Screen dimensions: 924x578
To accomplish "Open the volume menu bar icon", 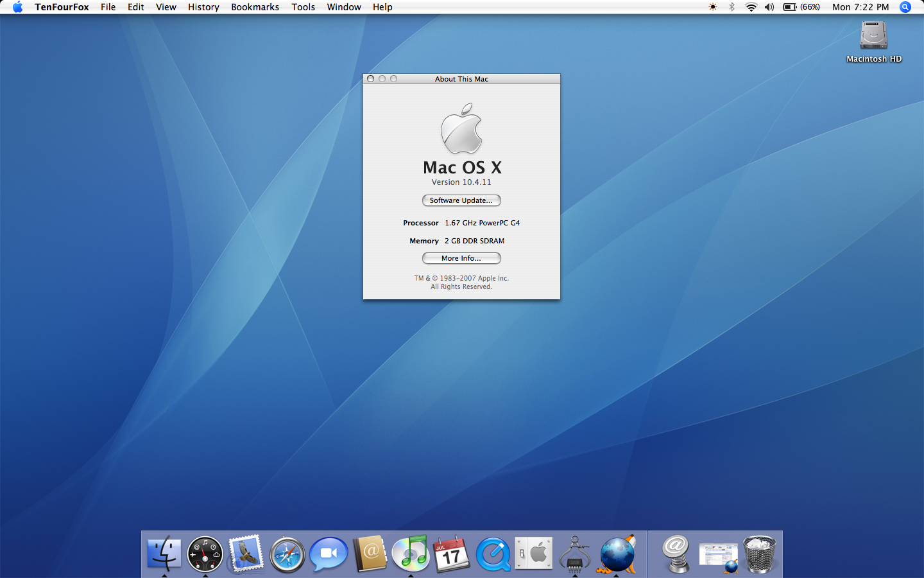I will [x=769, y=7].
